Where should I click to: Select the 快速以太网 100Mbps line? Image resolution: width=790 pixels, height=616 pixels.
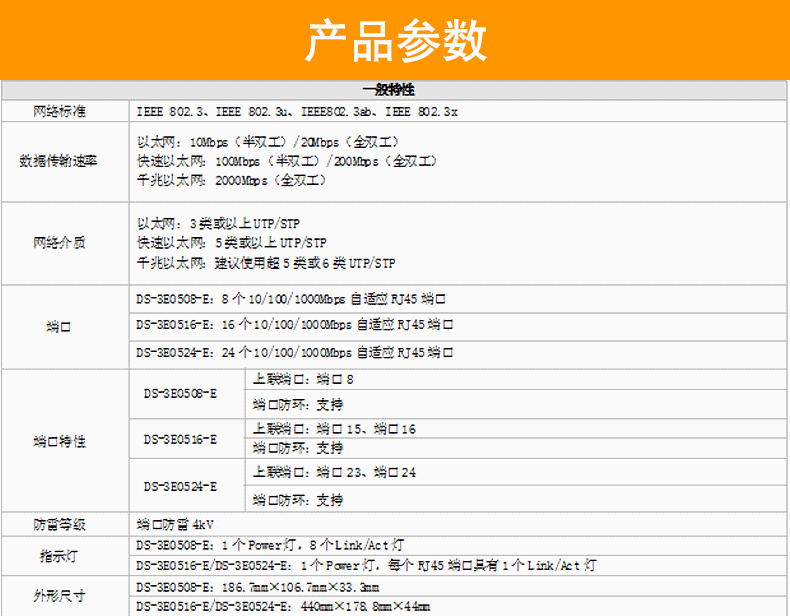point(287,161)
